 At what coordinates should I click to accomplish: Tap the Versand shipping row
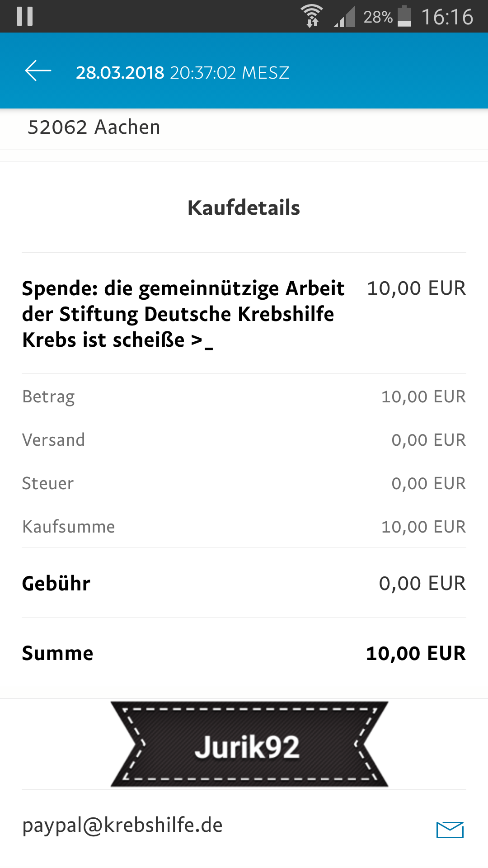coord(244,440)
